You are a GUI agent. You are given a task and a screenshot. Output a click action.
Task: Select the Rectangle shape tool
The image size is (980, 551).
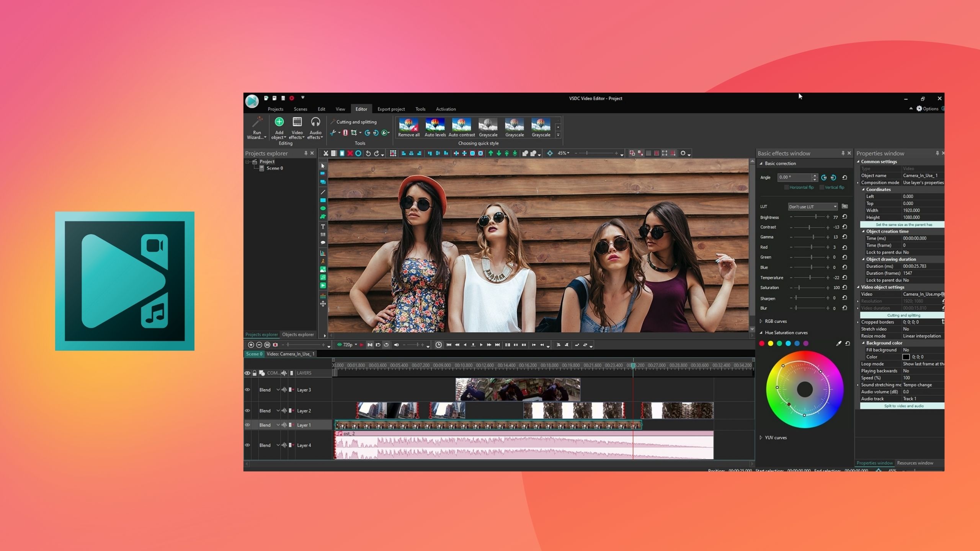[x=323, y=200]
